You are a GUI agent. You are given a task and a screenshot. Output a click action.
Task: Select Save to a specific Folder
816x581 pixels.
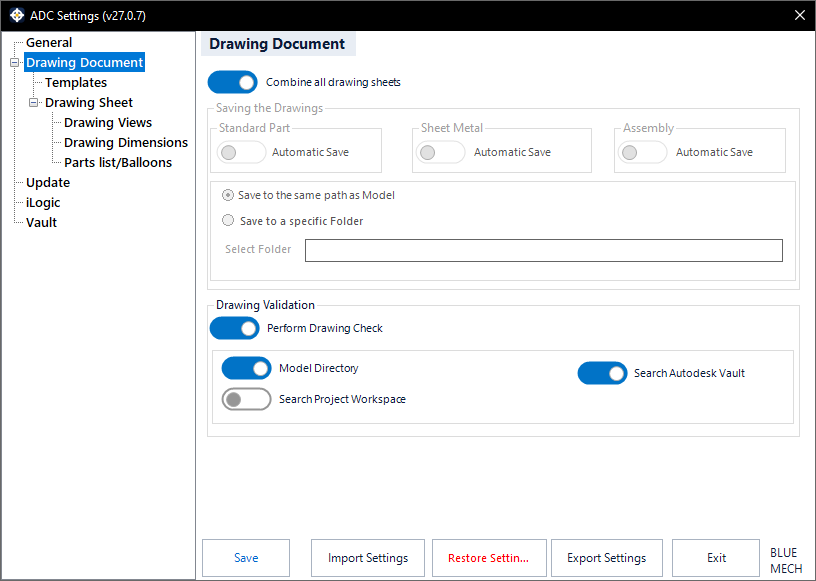292,221
